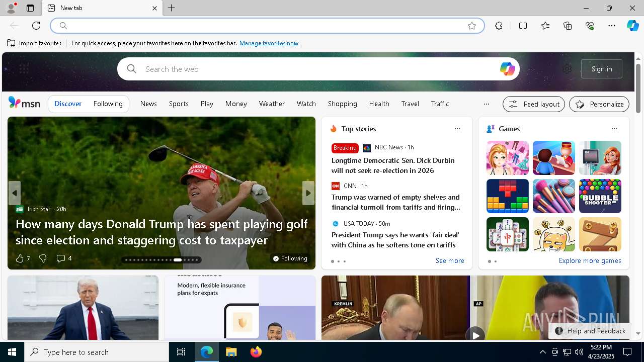This screenshot has width=644, height=362.
Task: Open the browser profile icon
Action: (11, 8)
